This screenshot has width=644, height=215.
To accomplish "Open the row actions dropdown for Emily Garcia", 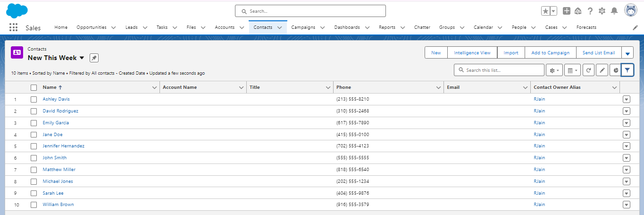I will pos(626,123).
